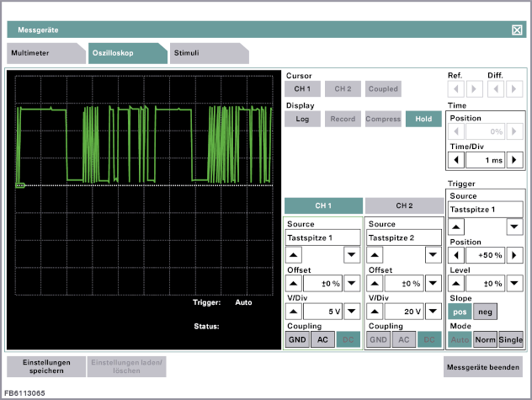Viewport: 532px width, 400px height.
Task: Increase CH 2 Offset with up arrow
Action: [x=375, y=284]
